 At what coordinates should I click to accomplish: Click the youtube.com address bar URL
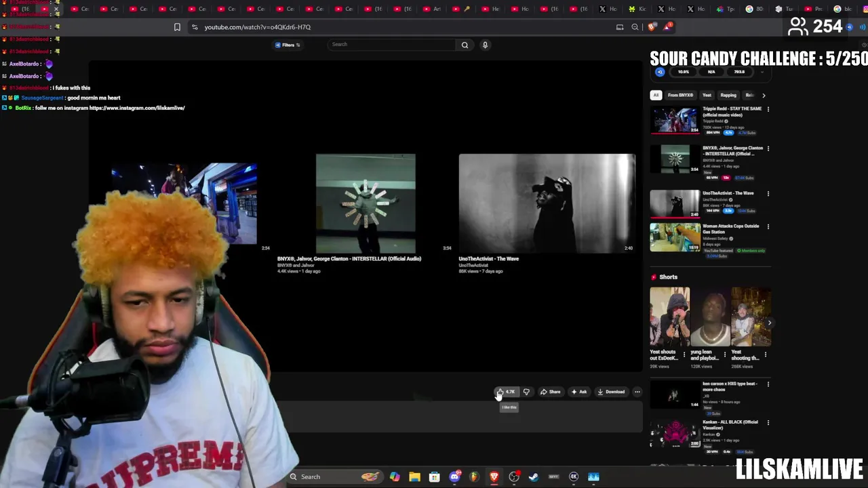point(258,27)
